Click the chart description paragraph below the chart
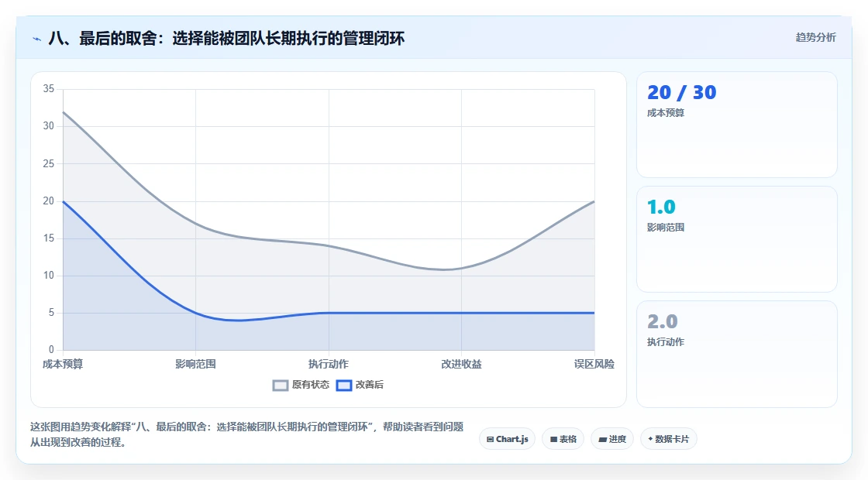 pyautogui.click(x=247, y=434)
